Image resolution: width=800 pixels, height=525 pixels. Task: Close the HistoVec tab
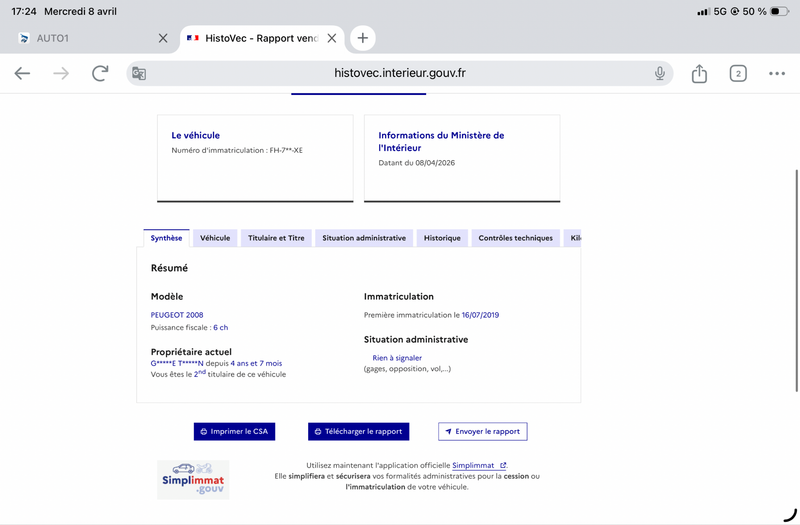click(332, 38)
